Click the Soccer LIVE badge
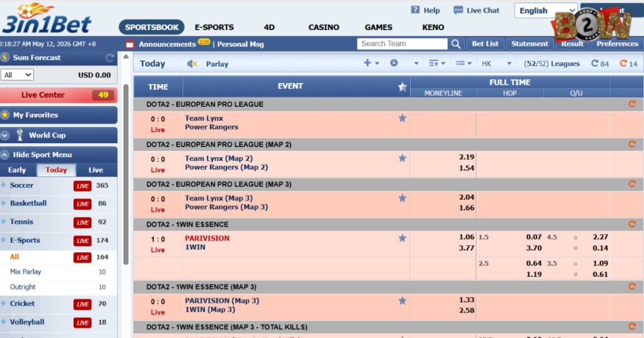The image size is (644, 338). (82, 186)
